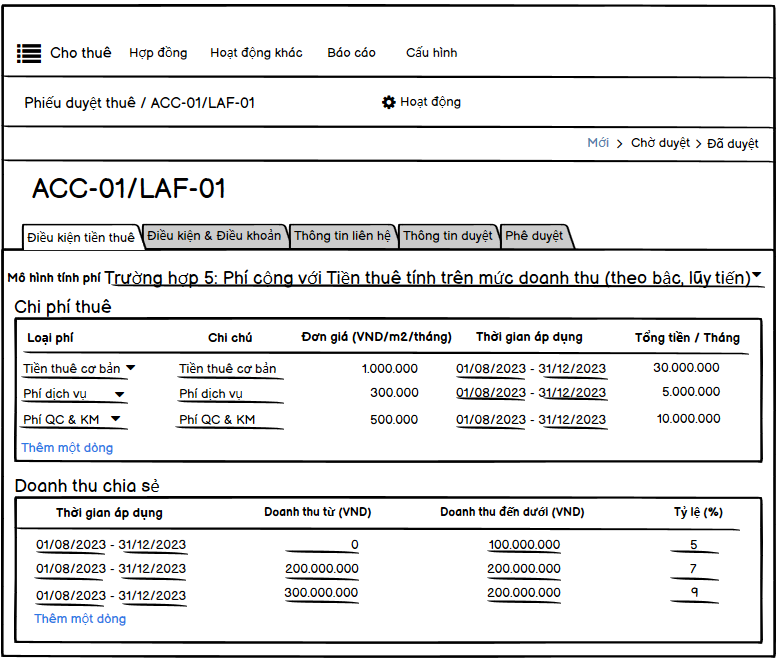
Task: Edit date range in Phí QC & KM row
Action: (x=531, y=420)
